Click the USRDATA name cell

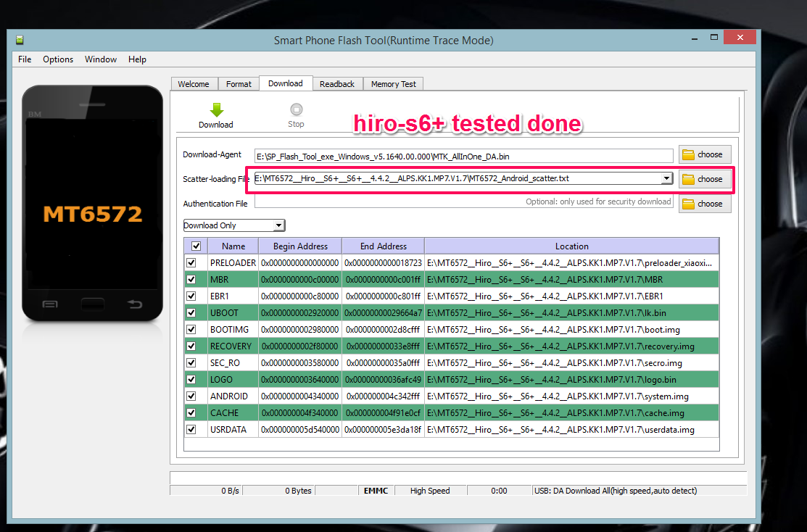pos(233,429)
